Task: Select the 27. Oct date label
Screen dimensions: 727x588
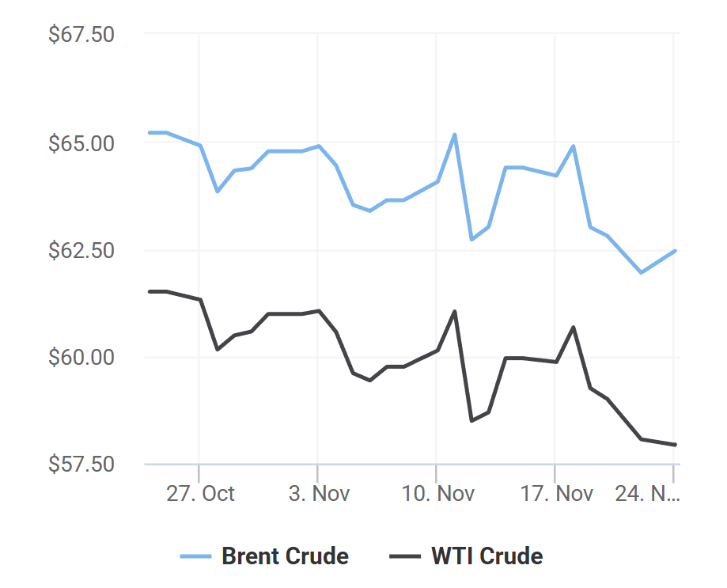Action: coord(200,494)
